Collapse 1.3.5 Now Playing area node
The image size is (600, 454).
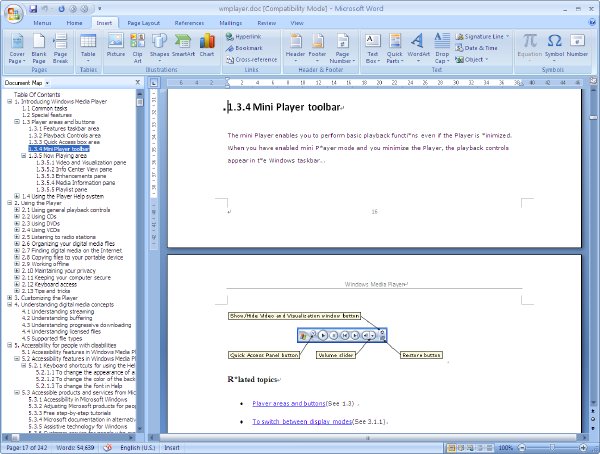[24, 156]
